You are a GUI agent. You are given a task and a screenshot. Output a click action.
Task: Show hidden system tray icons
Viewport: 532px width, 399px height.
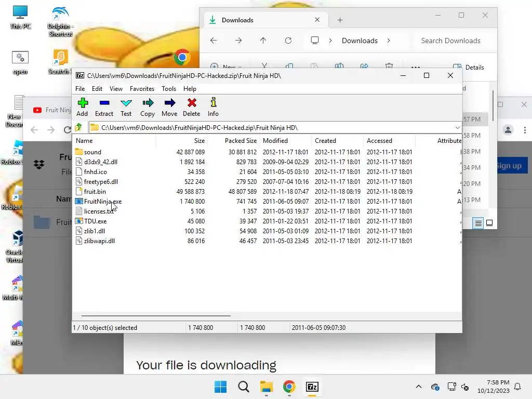point(419,387)
